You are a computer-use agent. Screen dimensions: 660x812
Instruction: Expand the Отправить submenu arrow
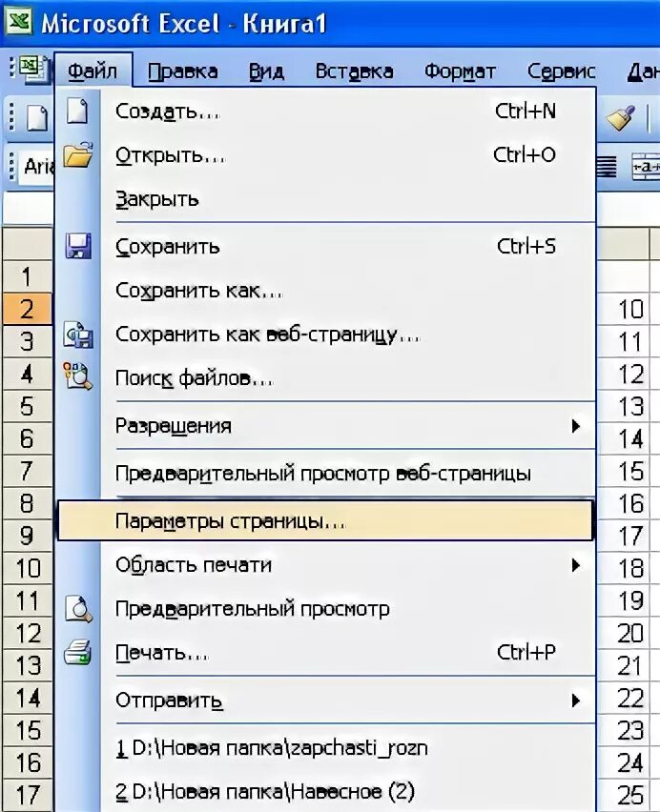[x=575, y=700]
